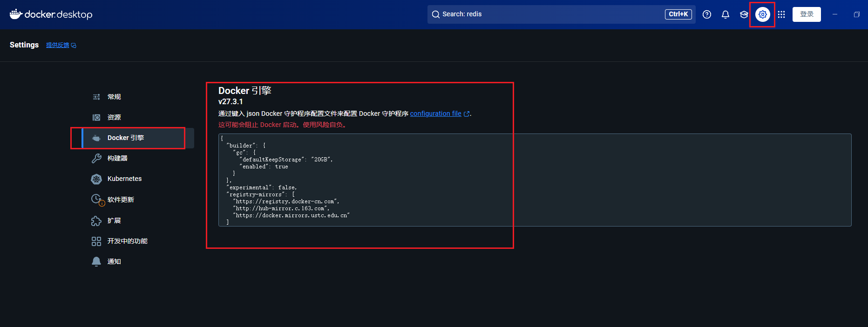Image resolution: width=868 pixels, height=327 pixels.
Task: Click the "enabled": true line
Action: 264,167
